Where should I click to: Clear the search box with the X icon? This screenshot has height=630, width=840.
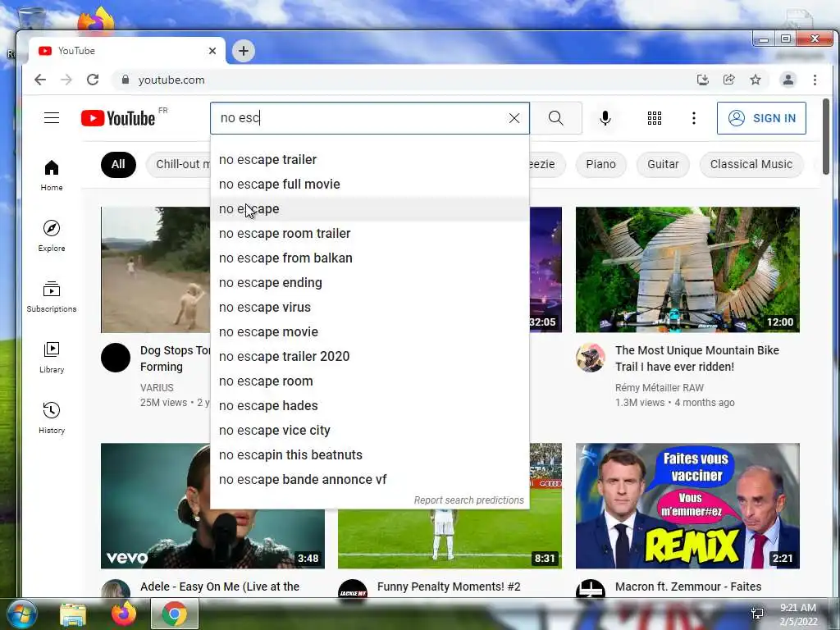click(514, 118)
